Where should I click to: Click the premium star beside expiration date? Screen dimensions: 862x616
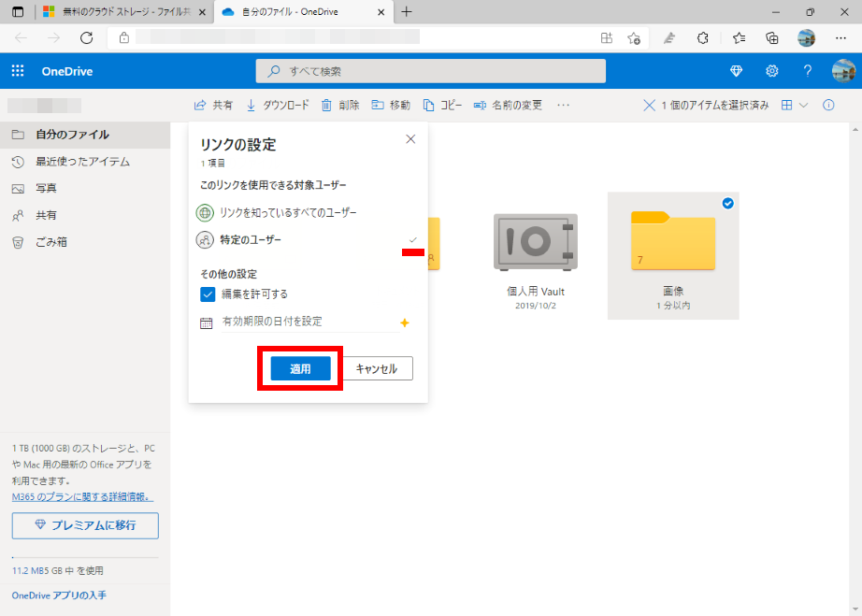[405, 322]
